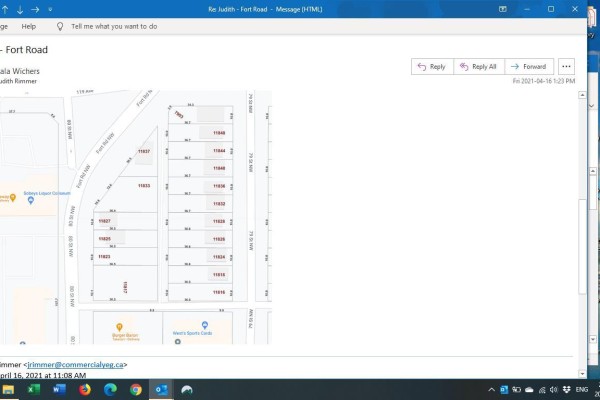Open OneDrive cloud icon in the tray
This screenshot has width=600, height=400.
click(529, 390)
